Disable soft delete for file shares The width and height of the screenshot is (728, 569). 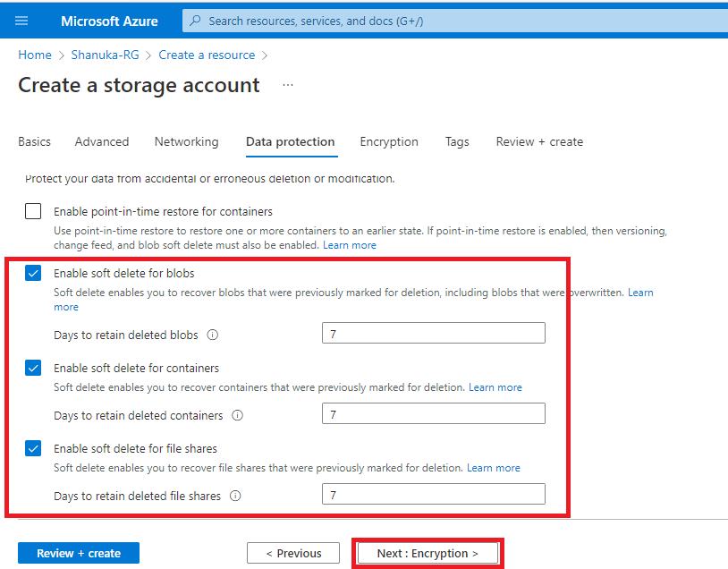pyautogui.click(x=33, y=448)
